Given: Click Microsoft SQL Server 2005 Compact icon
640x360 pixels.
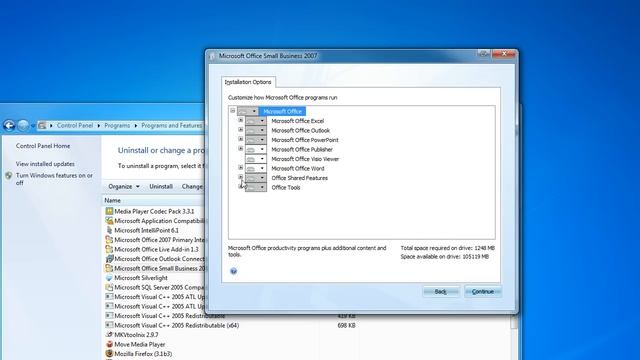Looking at the screenshot, I should click(109, 287).
